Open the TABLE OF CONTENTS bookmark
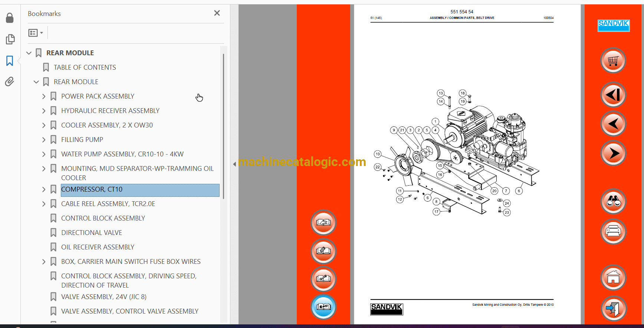 pos(85,67)
